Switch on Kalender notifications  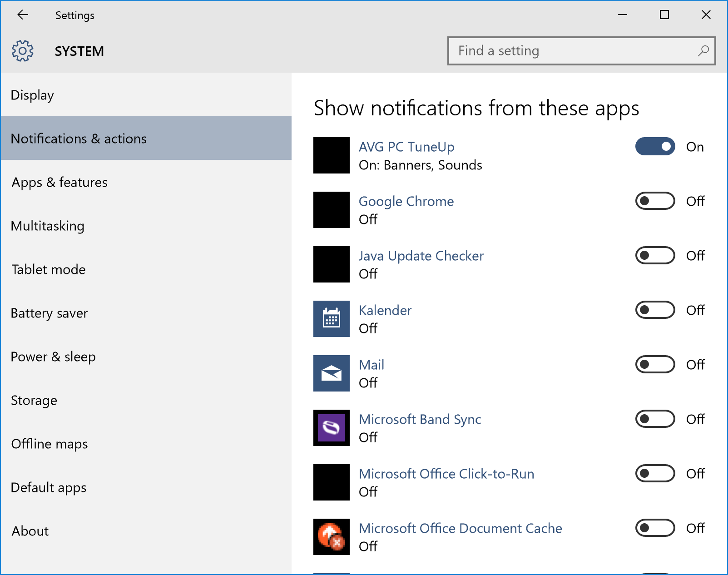[x=655, y=310]
